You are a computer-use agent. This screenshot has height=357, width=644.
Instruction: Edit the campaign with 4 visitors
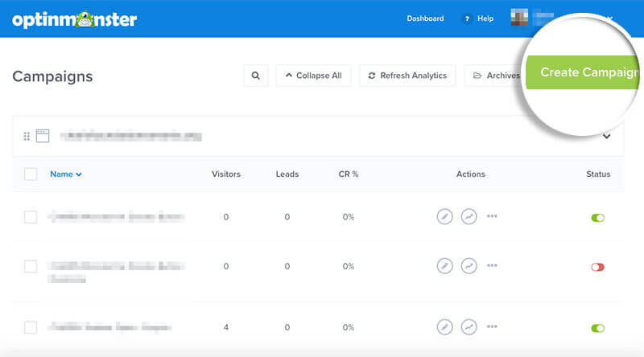click(x=444, y=327)
